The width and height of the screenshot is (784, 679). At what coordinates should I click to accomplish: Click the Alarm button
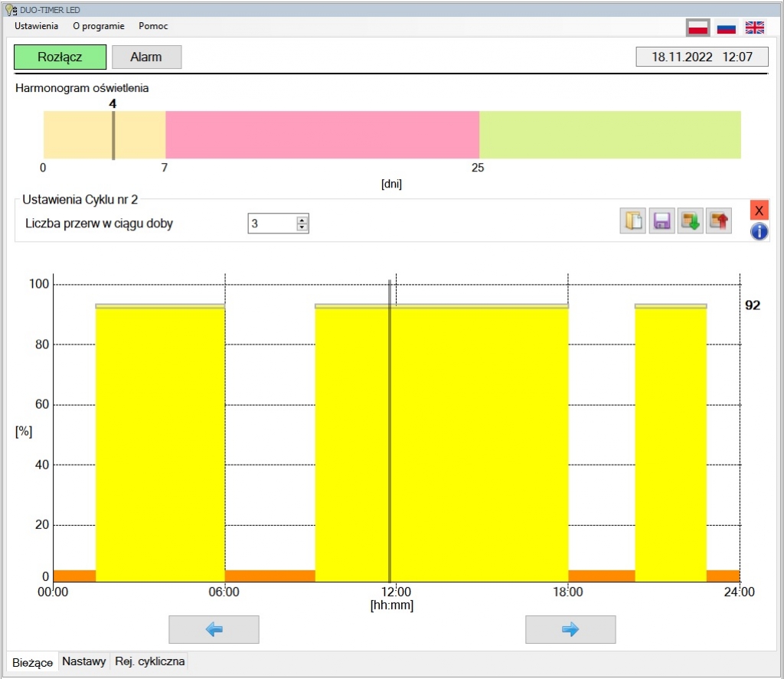tap(146, 57)
